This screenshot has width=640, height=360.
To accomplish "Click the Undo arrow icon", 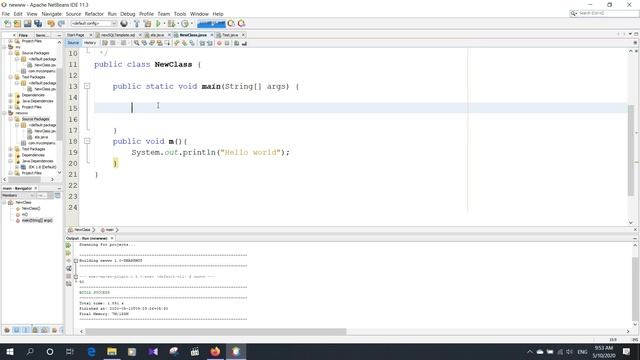I will (x=51, y=24).
